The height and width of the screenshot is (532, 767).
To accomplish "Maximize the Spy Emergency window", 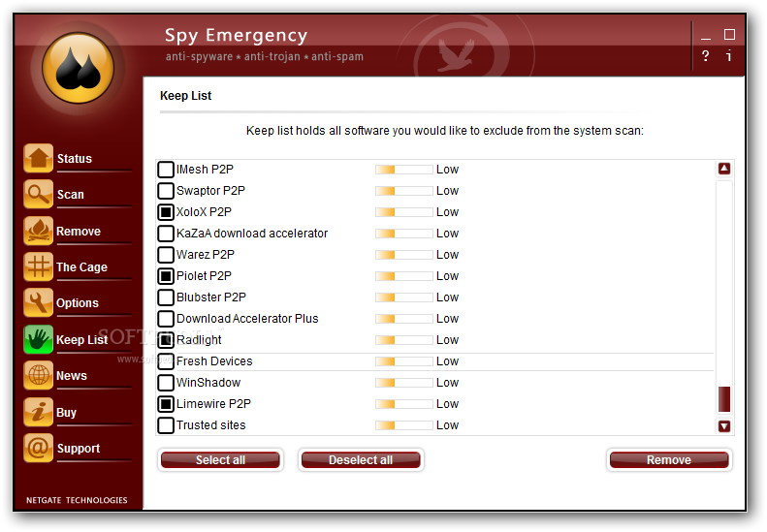I will click(729, 34).
